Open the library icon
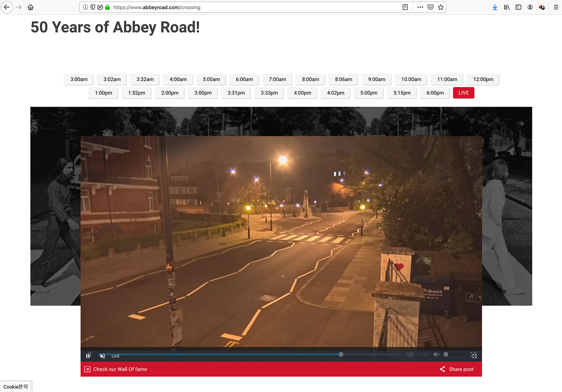 click(507, 7)
